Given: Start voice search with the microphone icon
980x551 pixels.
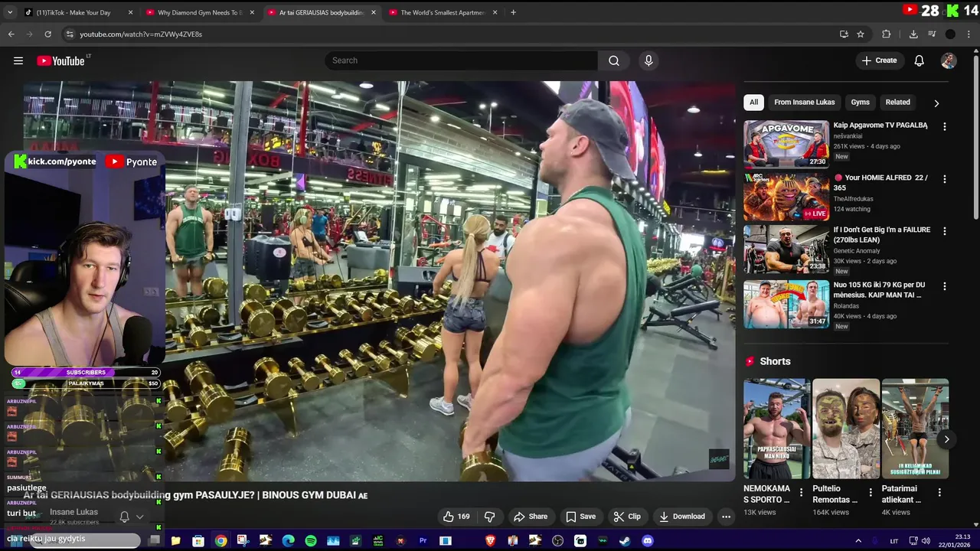Looking at the screenshot, I should (648, 60).
